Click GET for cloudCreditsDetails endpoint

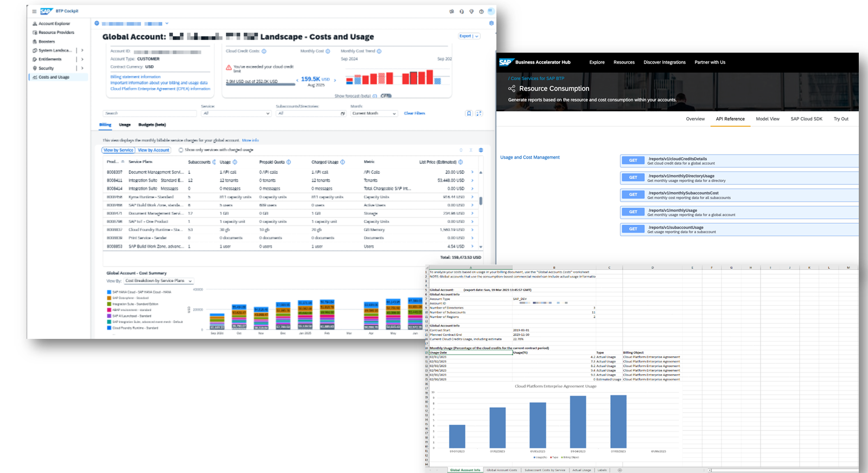[633, 161]
